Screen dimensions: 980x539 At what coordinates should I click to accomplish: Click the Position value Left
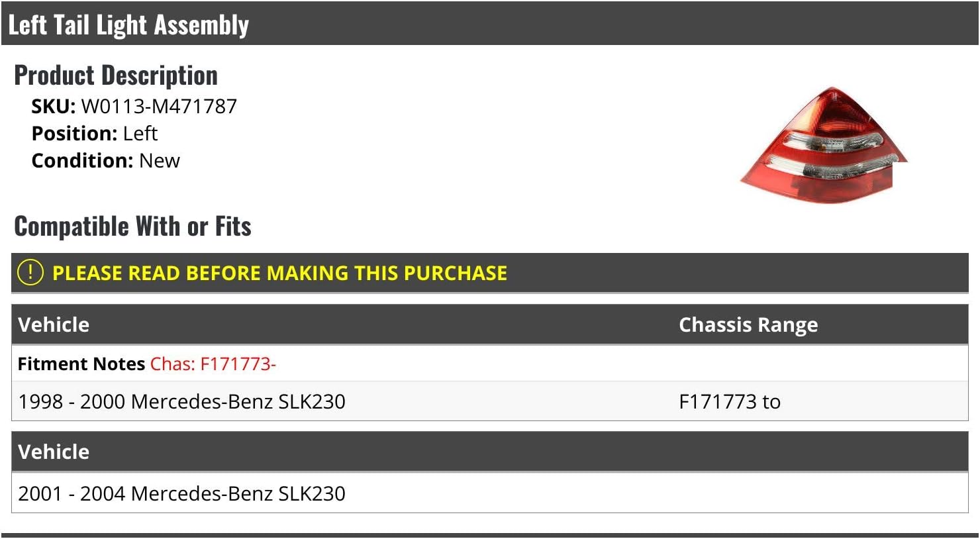point(140,133)
